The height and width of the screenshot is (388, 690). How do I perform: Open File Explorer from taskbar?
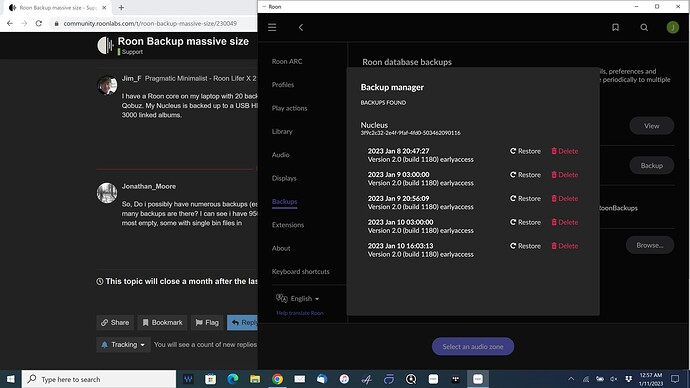[255, 379]
